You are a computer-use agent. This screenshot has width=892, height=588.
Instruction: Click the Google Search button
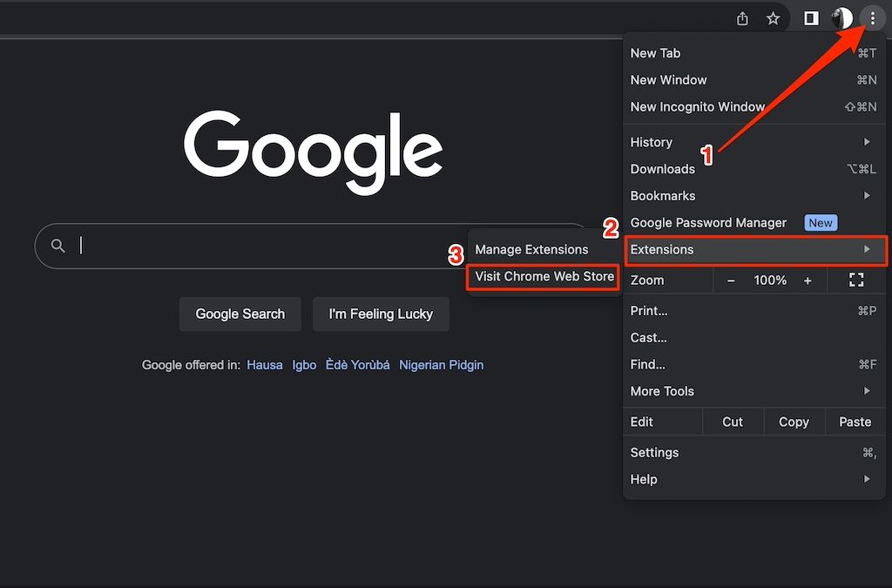click(240, 314)
